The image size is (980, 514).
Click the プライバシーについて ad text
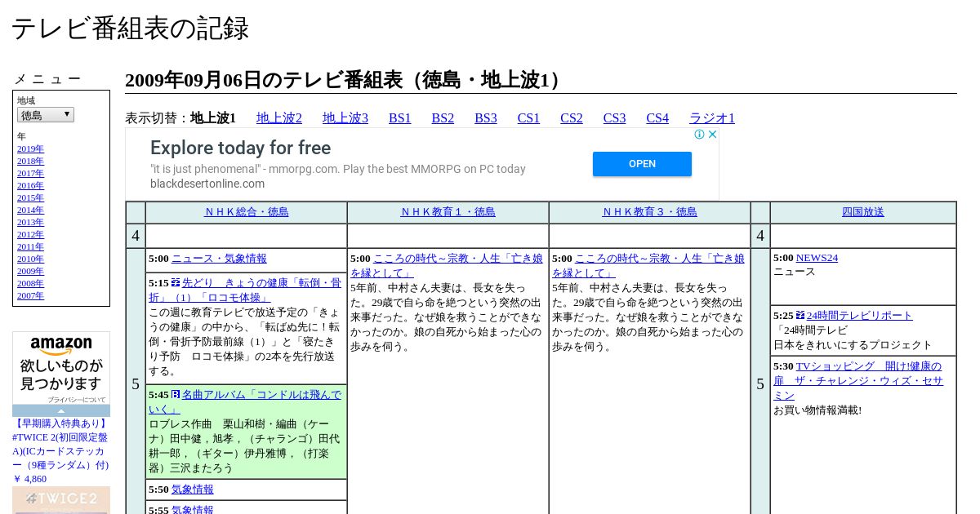point(76,400)
